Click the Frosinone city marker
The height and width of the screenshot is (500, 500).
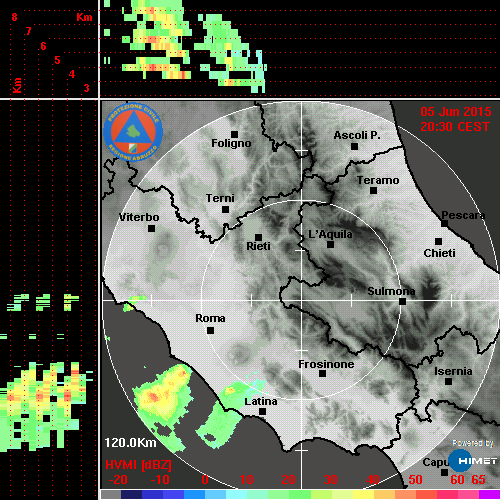click(x=322, y=374)
